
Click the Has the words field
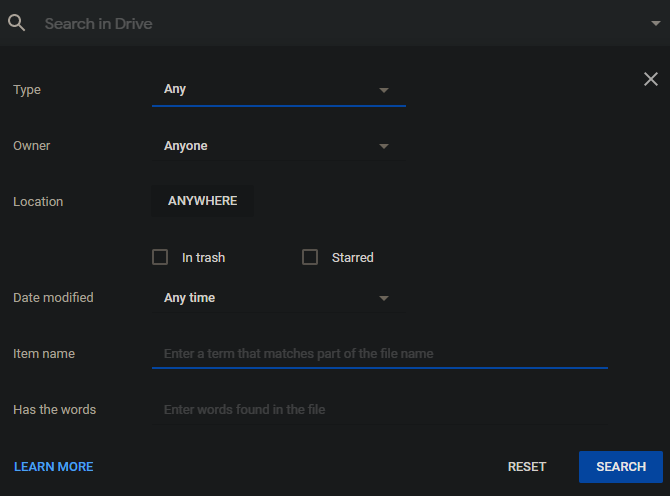380,410
